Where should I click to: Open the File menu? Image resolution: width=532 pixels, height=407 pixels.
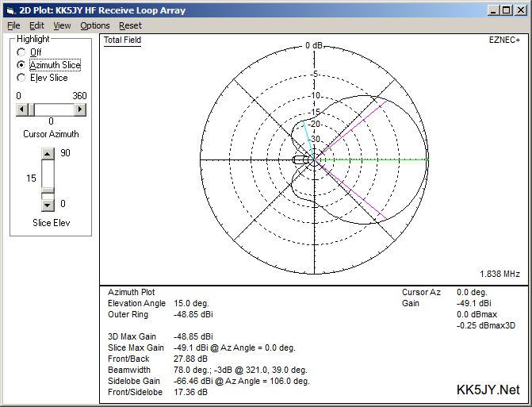click(13, 26)
